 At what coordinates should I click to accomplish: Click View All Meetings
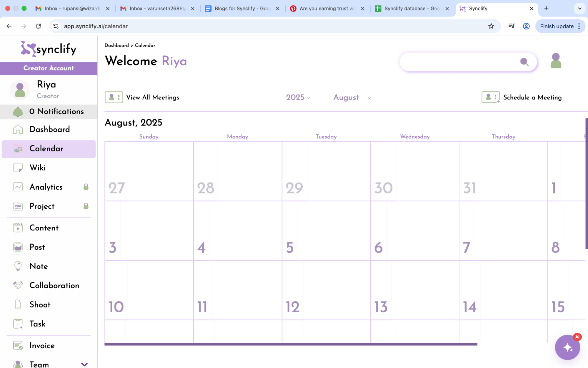(152, 97)
